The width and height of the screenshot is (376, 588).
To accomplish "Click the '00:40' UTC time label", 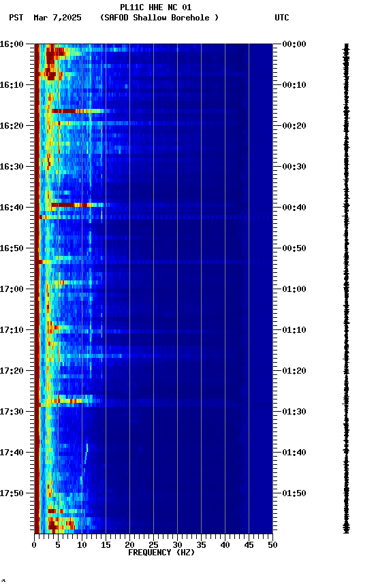I will point(294,208).
